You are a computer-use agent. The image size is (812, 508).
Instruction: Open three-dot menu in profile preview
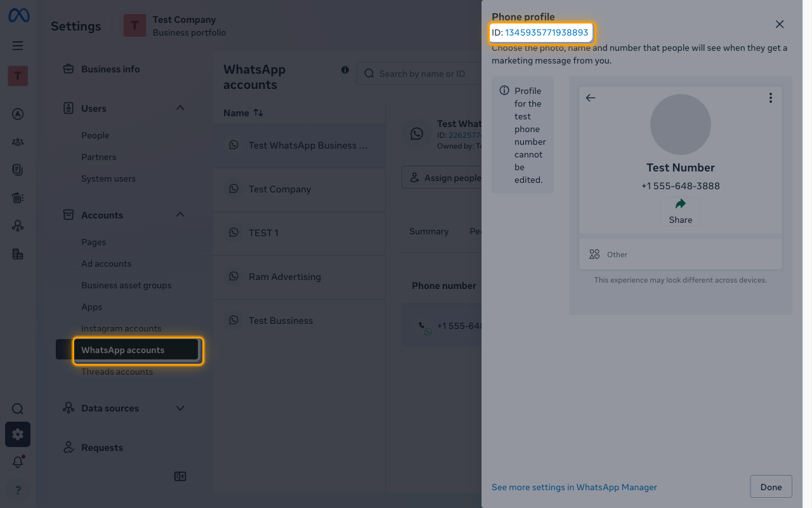[x=770, y=98]
